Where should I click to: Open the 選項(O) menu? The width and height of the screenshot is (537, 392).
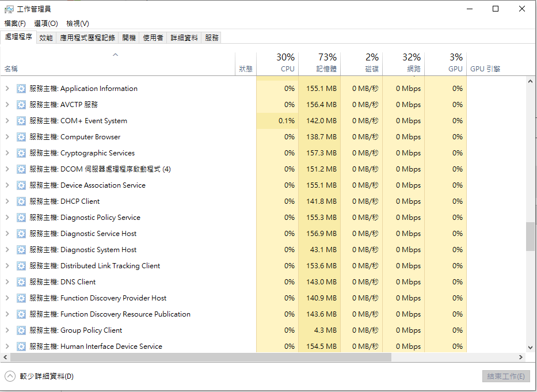(46, 23)
